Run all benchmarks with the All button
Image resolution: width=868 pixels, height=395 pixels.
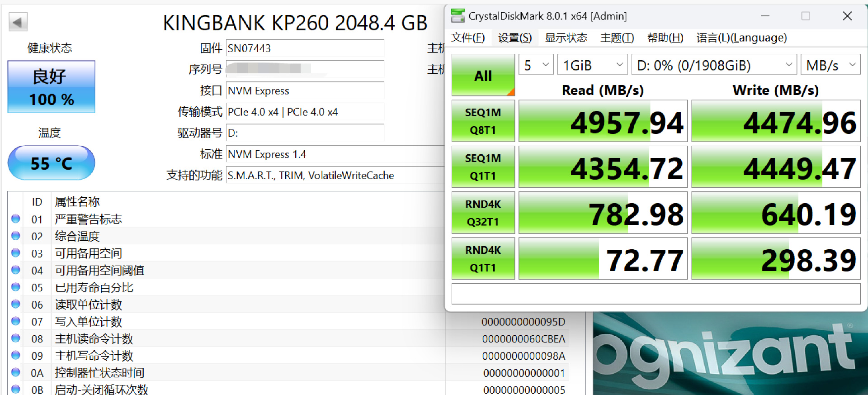[483, 75]
